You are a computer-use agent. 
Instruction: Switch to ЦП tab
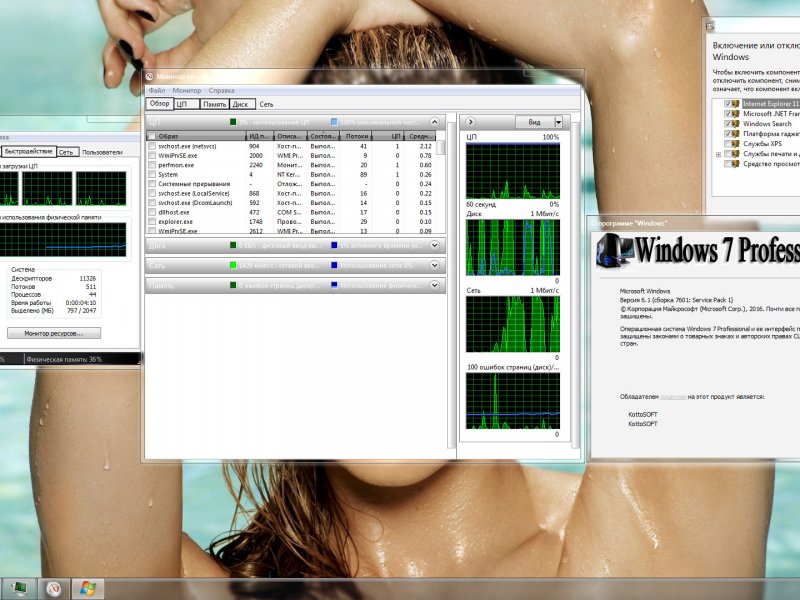click(x=187, y=104)
